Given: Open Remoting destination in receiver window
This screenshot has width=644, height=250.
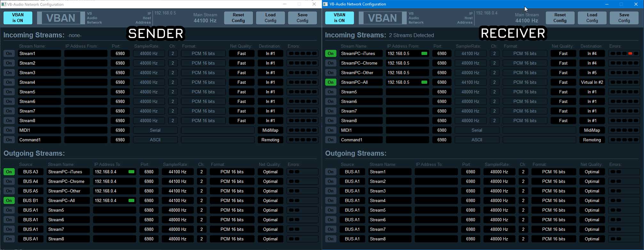Looking at the screenshot, I should tap(592, 140).
